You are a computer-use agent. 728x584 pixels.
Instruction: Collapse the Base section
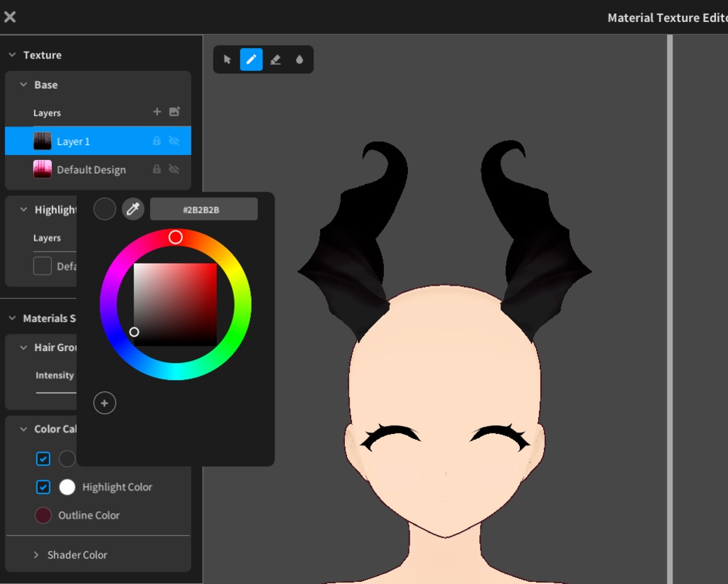coord(23,85)
